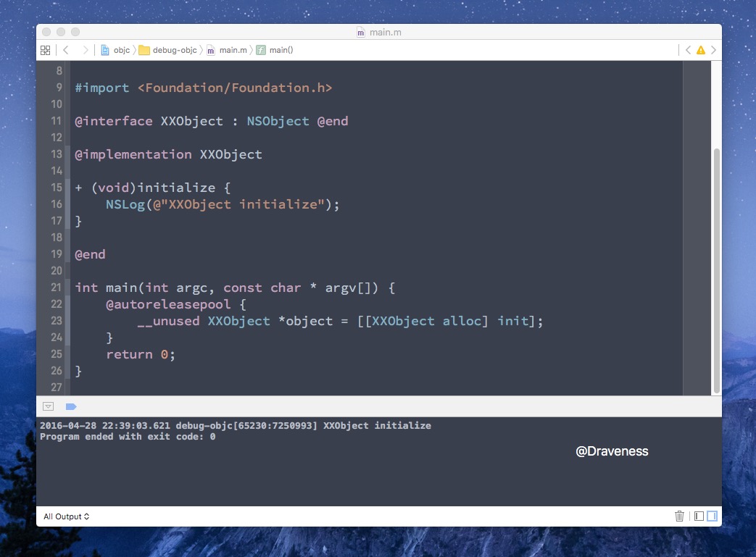Toggle the console pane view button
Screen dimensions: 756x557
coord(712,516)
